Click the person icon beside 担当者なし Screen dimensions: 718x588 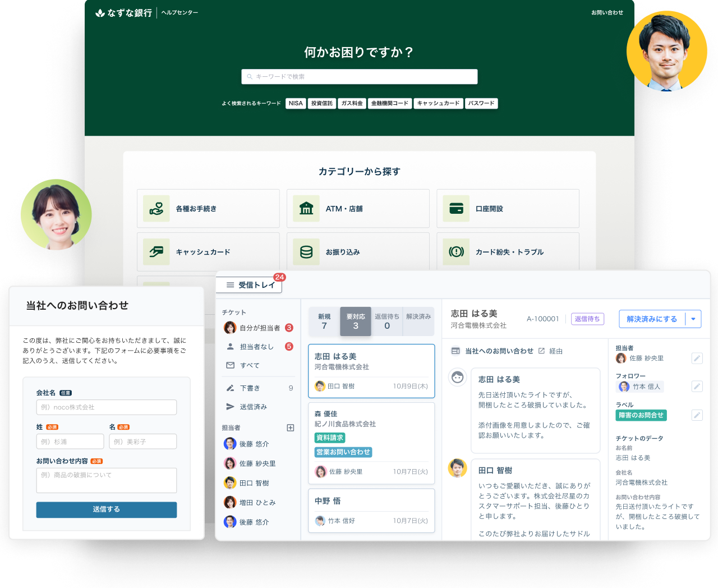coord(230,347)
